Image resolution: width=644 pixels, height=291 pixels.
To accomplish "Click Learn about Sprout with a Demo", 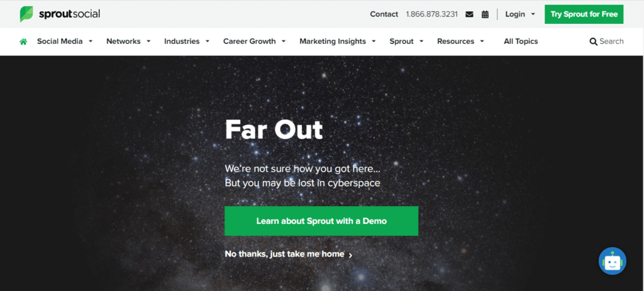I will [321, 221].
